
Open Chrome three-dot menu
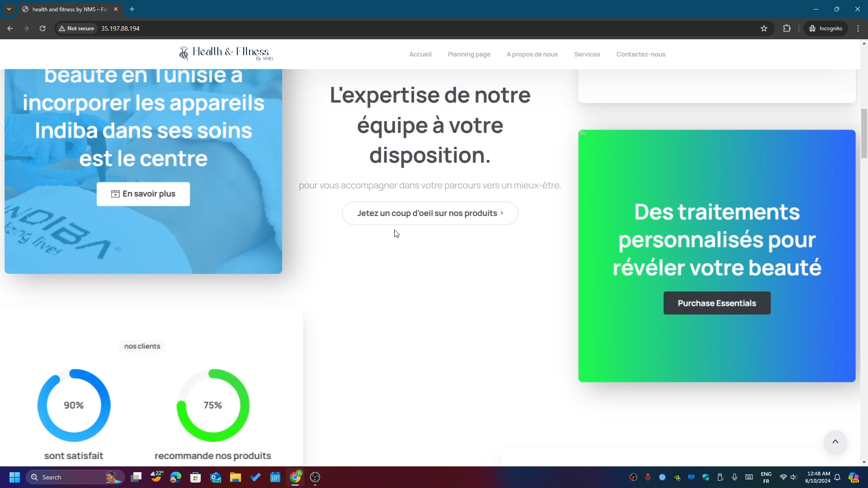tap(858, 28)
